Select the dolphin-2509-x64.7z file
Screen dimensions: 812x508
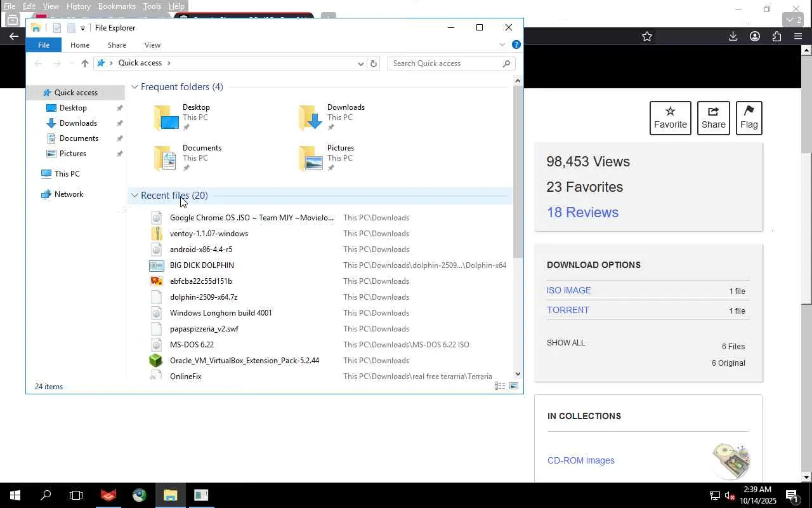pyautogui.click(x=204, y=297)
